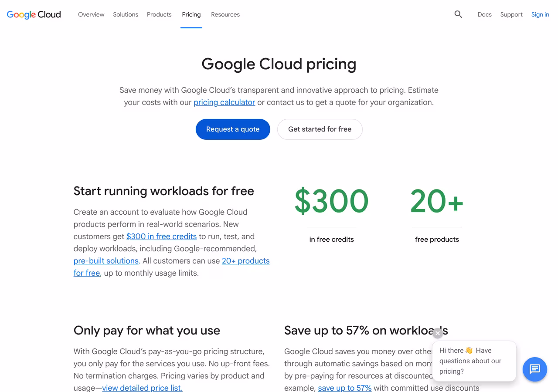Follow the save up to 57% link
The image size is (558, 392).
[345, 388]
